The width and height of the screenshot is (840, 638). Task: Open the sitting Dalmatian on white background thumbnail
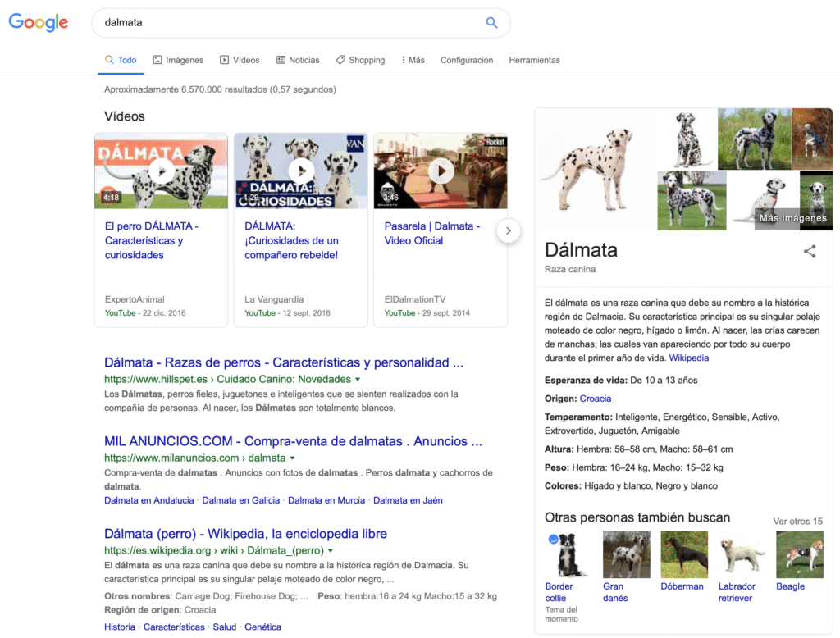[687, 139]
